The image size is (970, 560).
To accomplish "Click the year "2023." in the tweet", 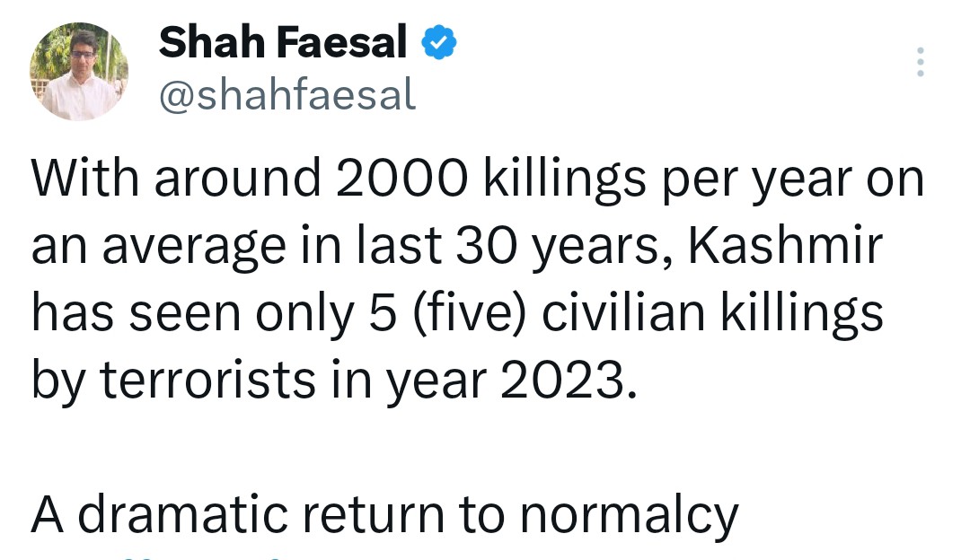I will [x=568, y=381].
